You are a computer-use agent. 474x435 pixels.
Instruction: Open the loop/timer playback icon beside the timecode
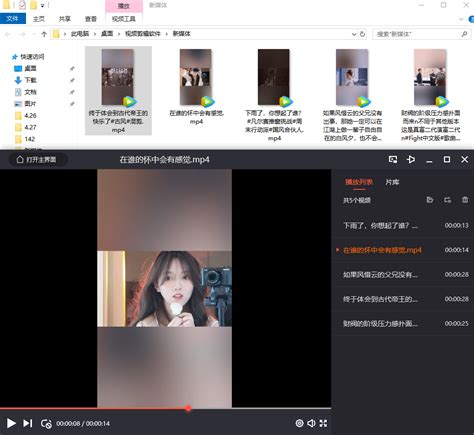click(46, 423)
